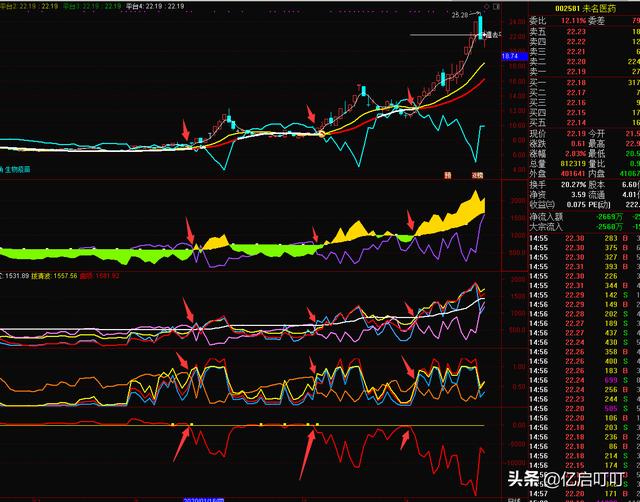Click the first red arrow in yellow-green indicator panel

point(190,233)
